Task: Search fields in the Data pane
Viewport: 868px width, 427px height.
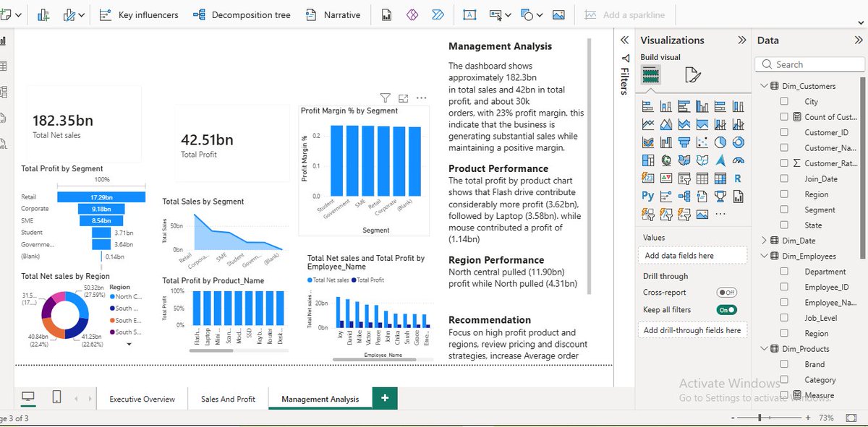Action: 810,64
